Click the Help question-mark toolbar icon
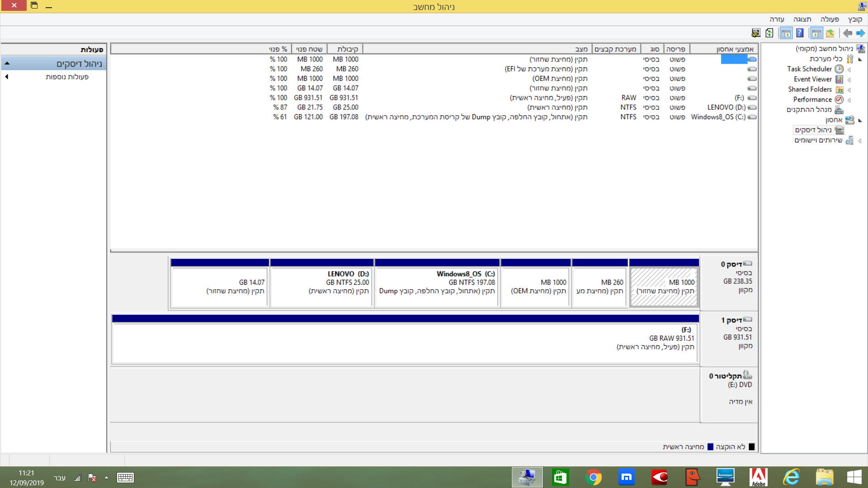 [800, 33]
